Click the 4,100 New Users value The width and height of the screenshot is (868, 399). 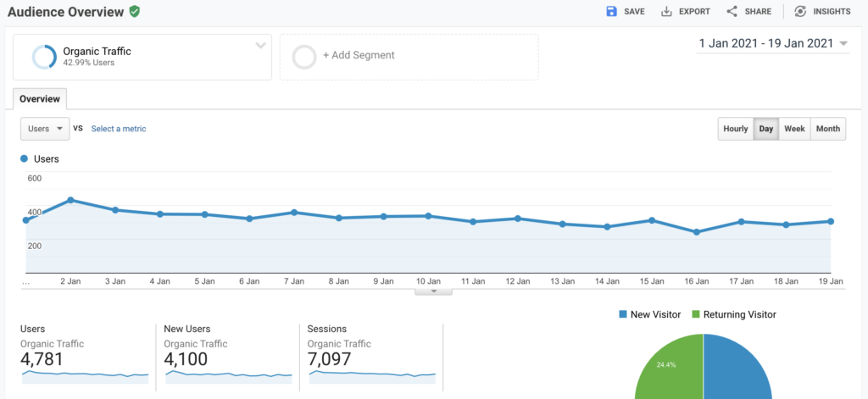(x=186, y=359)
